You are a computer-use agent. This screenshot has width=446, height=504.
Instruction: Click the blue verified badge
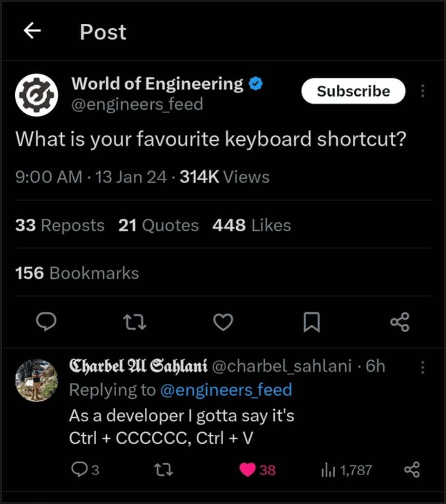(x=256, y=84)
